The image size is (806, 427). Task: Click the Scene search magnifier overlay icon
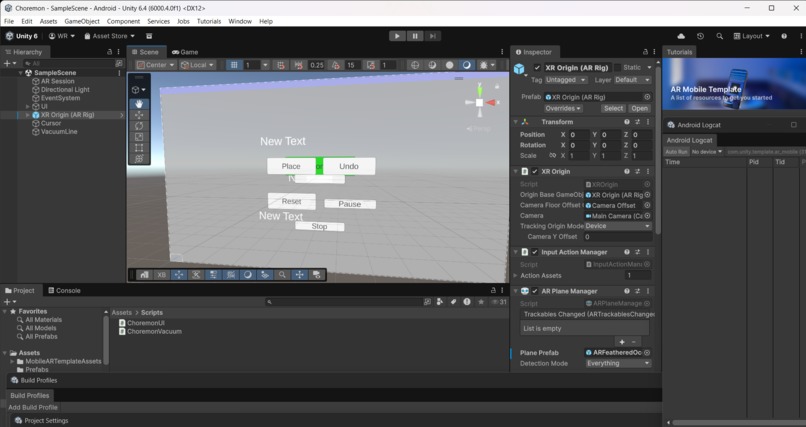(282, 275)
